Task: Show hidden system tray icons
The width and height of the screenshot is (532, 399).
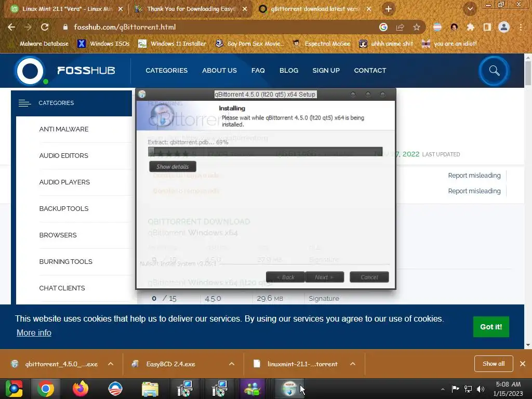Action: pos(443,389)
